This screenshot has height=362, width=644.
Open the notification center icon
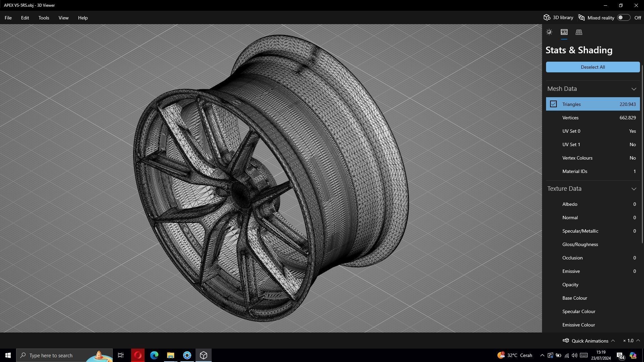[621, 356]
